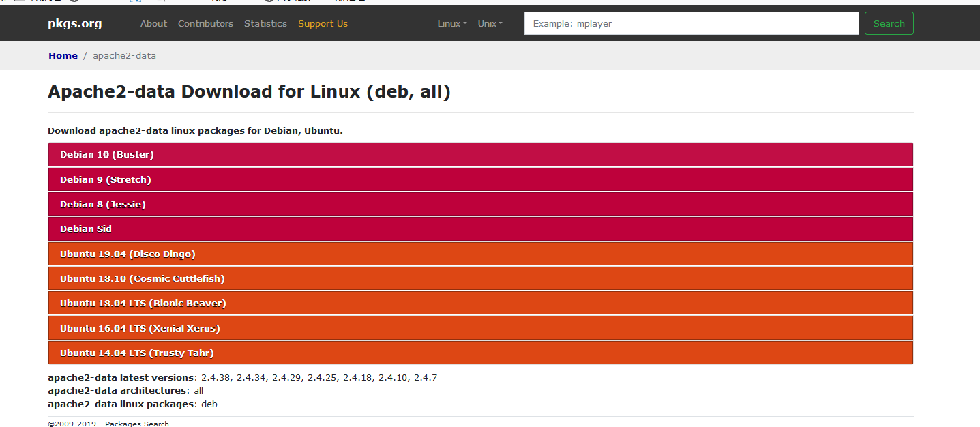Open Statistics page
This screenshot has width=980, height=427.
[x=265, y=23]
